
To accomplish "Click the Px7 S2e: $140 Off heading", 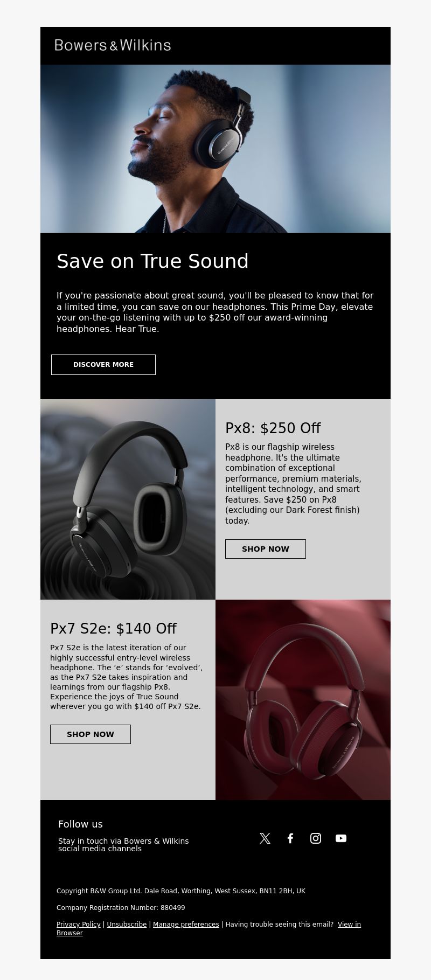I will click(x=113, y=629).
